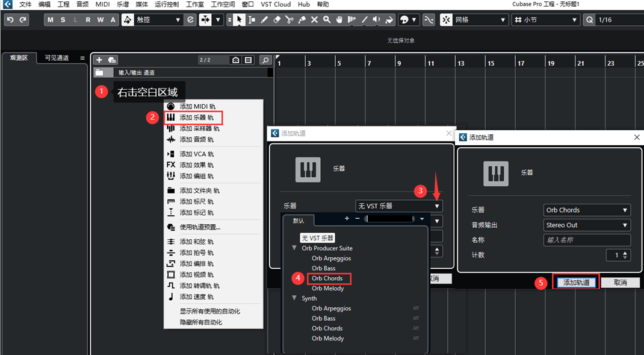Viewport: 644px width, 355px height.
Task: Select the Mute X tool
Action: coord(314,20)
